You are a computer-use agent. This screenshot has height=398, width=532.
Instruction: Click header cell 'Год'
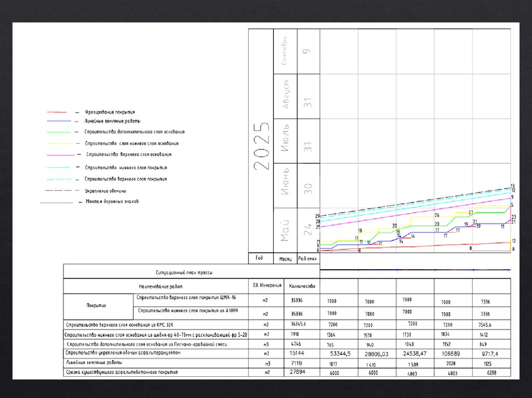(x=259, y=258)
